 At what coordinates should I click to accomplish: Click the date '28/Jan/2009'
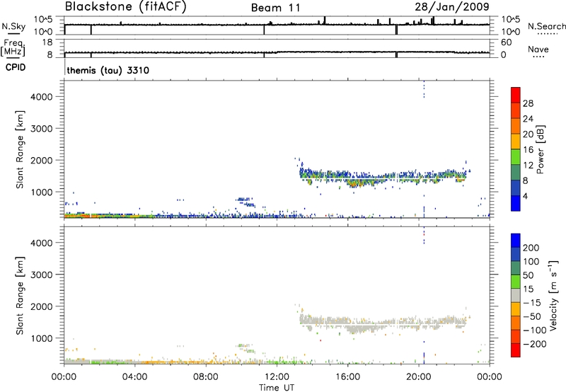coord(452,6)
